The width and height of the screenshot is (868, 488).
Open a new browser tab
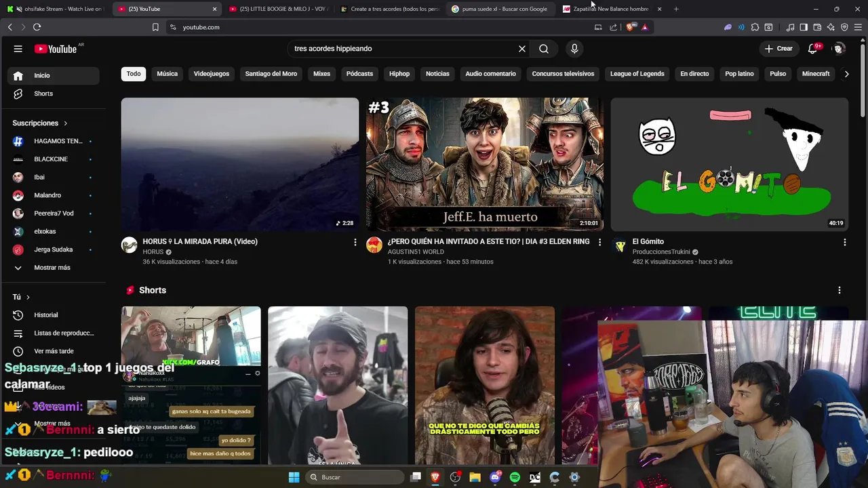[676, 9]
